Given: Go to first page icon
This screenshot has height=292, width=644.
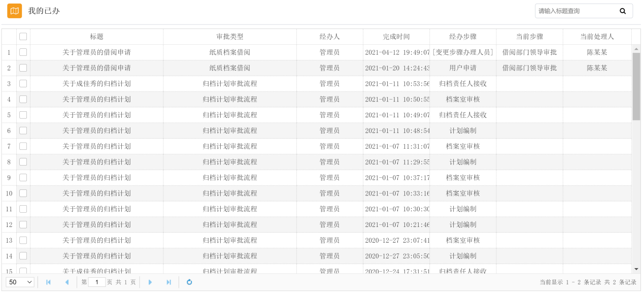Looking at the screenshot, I should point(48,282).
